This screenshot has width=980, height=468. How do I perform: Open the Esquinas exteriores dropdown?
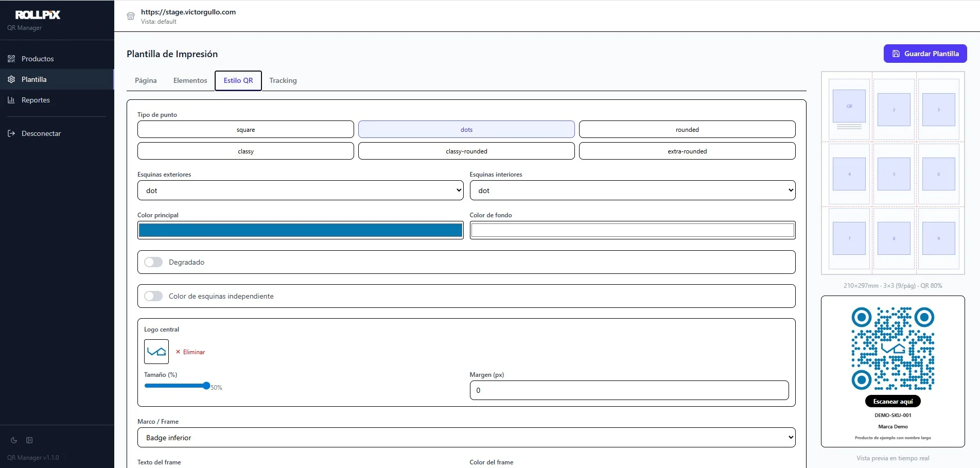[x=301, y=190]
